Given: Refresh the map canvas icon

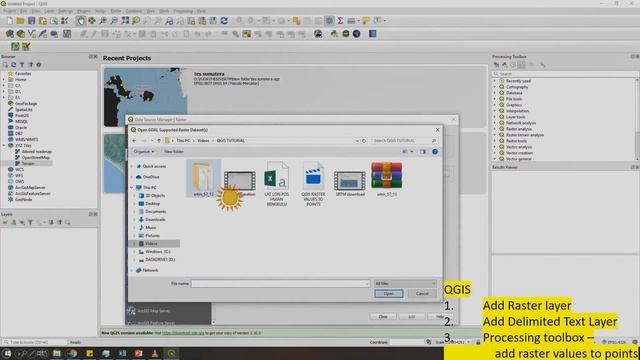Looking at the screenshot, I should click(224, 21).
